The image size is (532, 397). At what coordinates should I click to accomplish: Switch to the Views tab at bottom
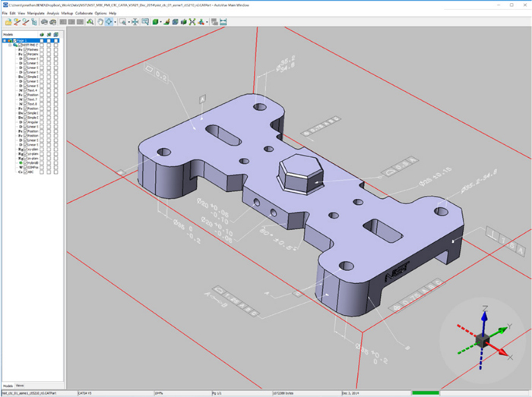21,386
